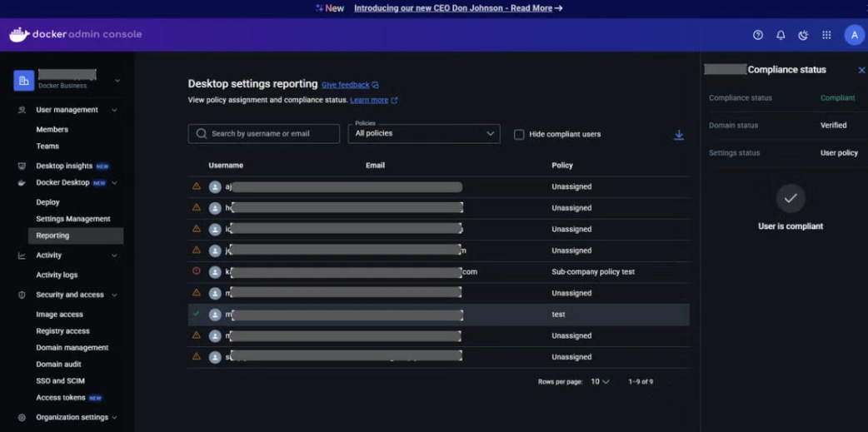Click the feedback icon beside Give feedback
Screen dimensions: 868x432
click(x=376, y=85)
